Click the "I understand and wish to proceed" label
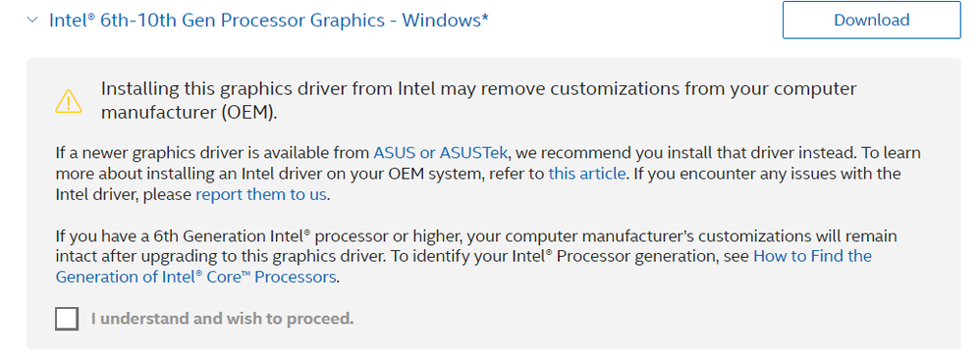Screen dimensions: 980x362 coord(223,319)
